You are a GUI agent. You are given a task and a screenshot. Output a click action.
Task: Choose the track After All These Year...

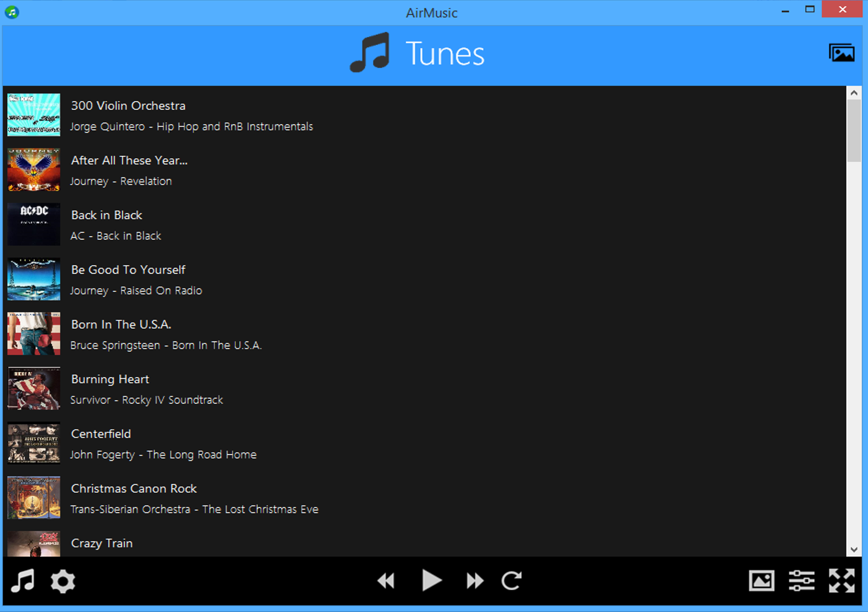[x=129, y=161]
